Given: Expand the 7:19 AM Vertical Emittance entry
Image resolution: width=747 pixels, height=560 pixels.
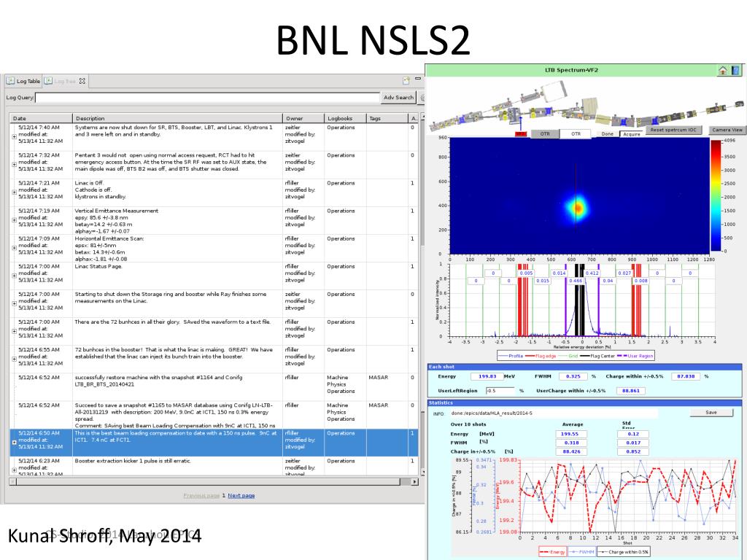Looking at the screenshot, I should (x=15, y=220).
